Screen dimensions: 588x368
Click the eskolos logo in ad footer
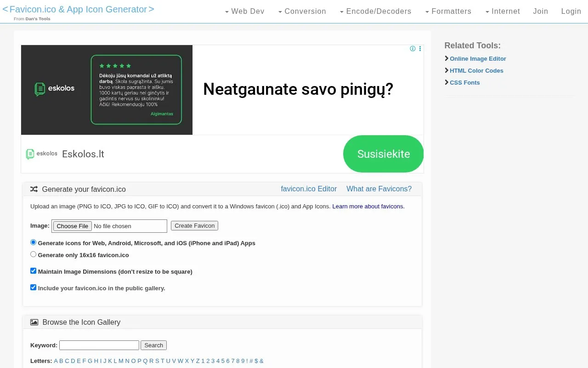click(x=42, y=154)
